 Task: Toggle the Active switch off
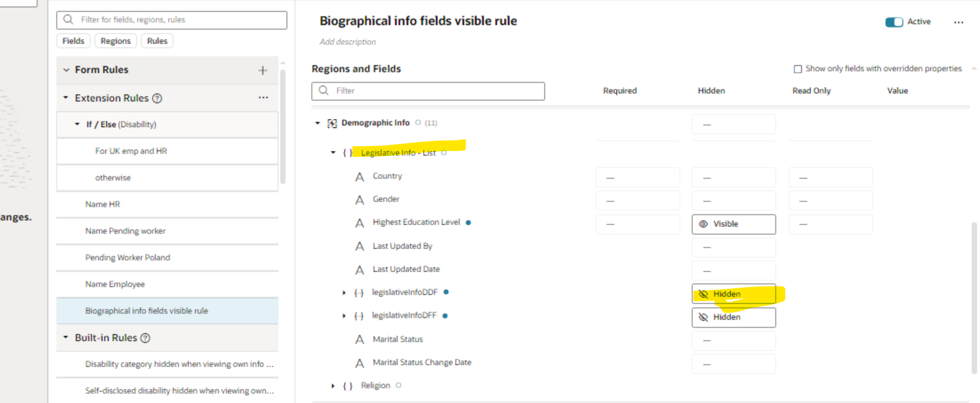tap(893, 22)
